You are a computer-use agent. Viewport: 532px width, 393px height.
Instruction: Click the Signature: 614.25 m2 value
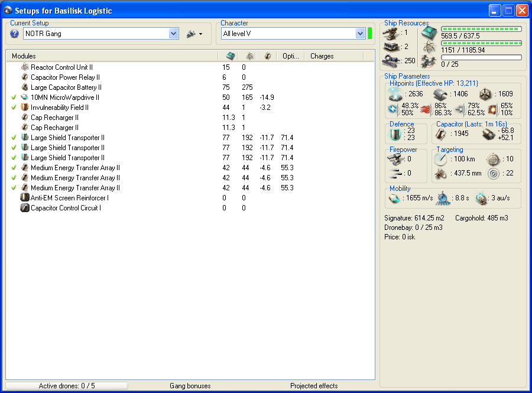click(x=414, y=218)
